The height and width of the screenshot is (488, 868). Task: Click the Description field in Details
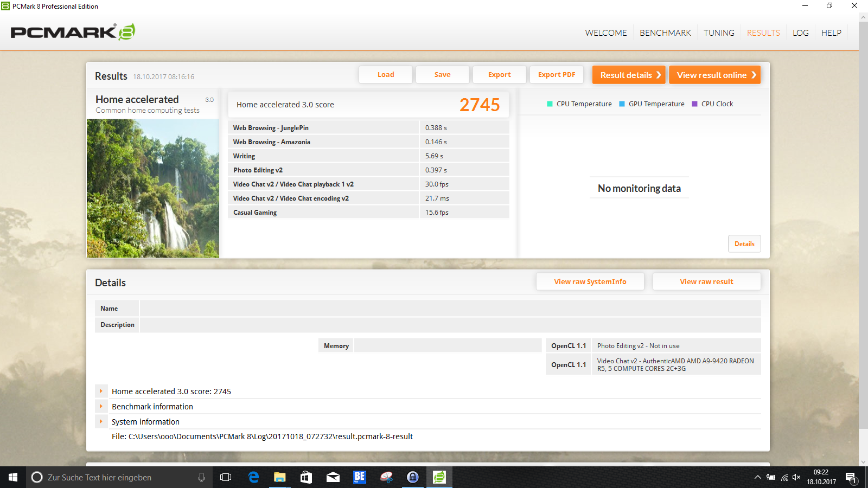(450, 325)
